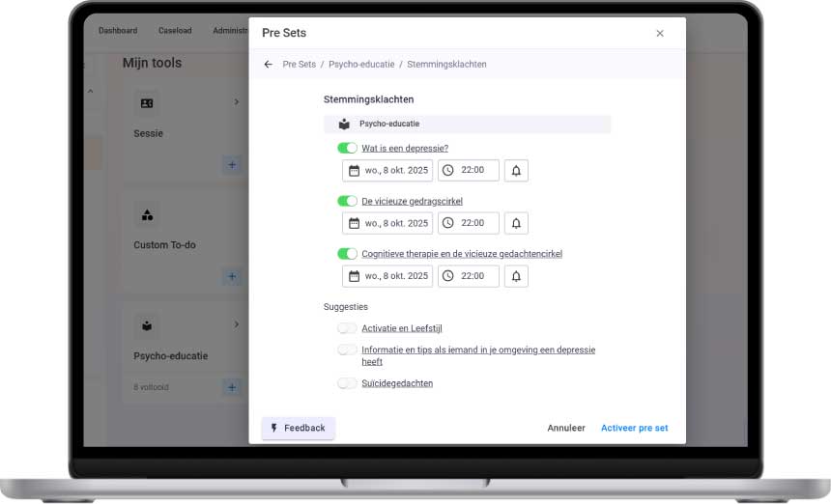
Task: Open the Feedback button
Action: click(298, 428)
